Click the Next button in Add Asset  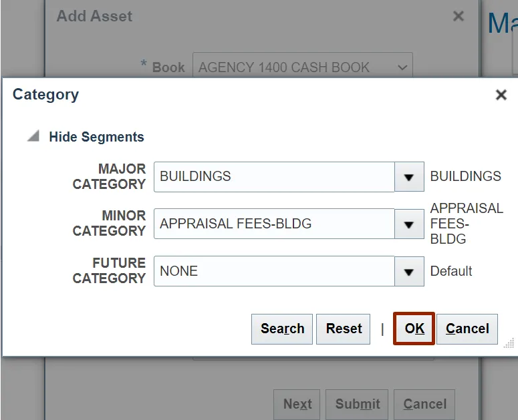[x=297, y=404]
